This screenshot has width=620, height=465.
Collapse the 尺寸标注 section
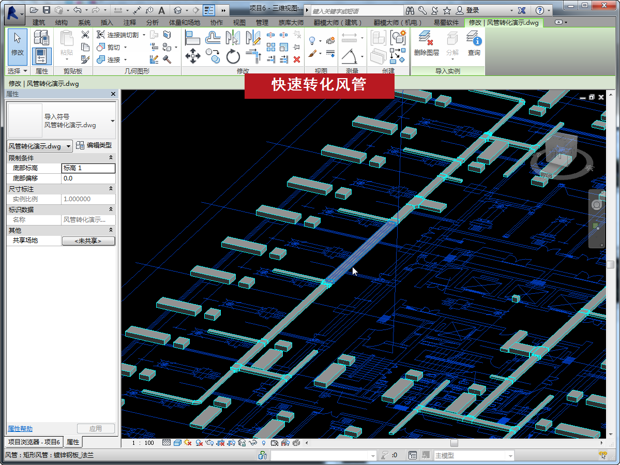point(112,188)
